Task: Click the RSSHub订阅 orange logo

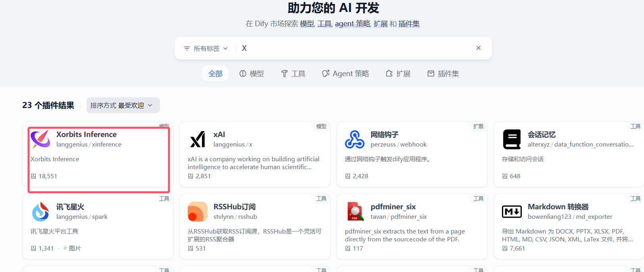Action: (x=198, y=212)
